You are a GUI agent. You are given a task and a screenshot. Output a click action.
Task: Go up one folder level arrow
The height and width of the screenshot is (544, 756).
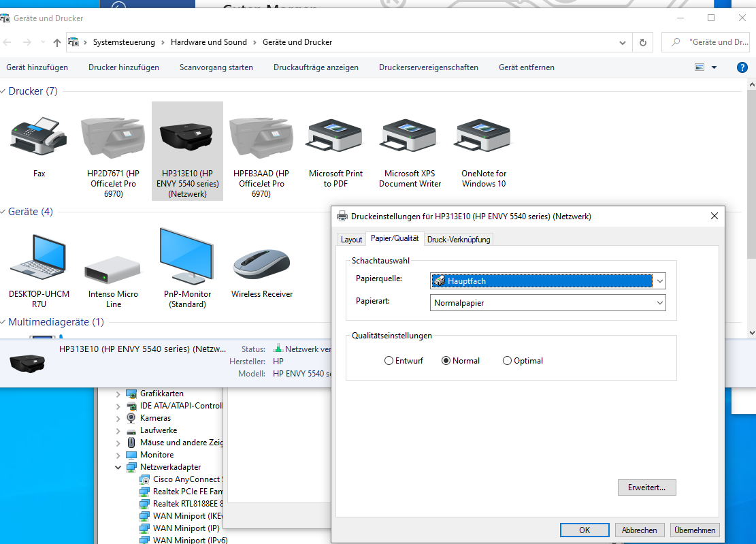[57, 42]
